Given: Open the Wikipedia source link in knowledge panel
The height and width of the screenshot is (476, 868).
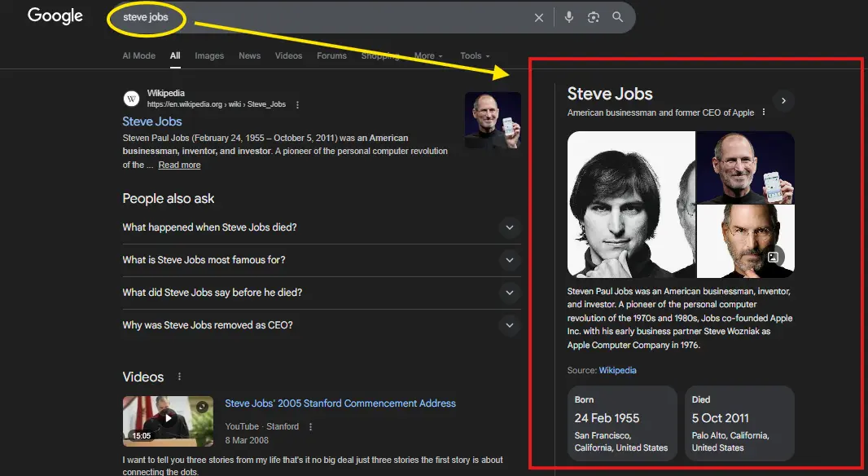Looking at the screenshot, I should 617,370.
